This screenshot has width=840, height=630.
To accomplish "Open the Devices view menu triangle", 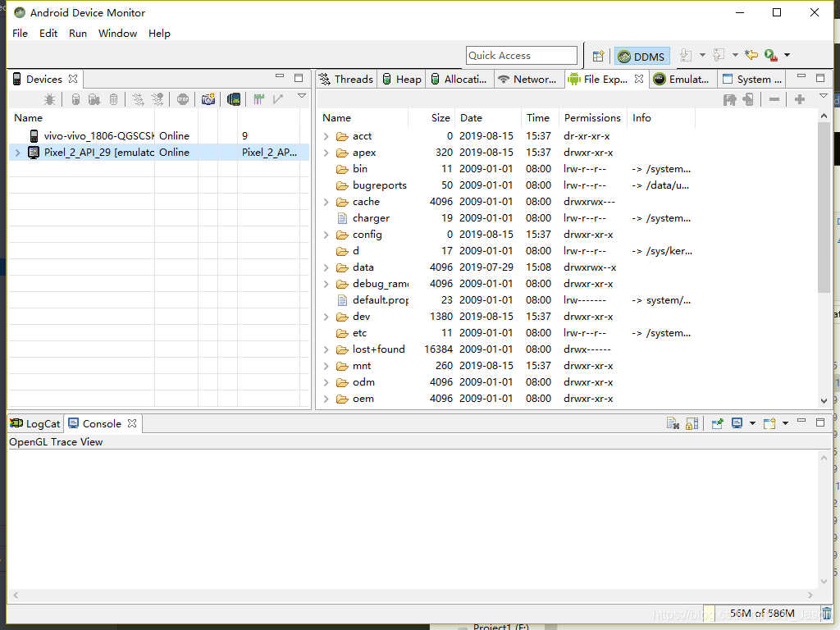I will pos(302,96).
